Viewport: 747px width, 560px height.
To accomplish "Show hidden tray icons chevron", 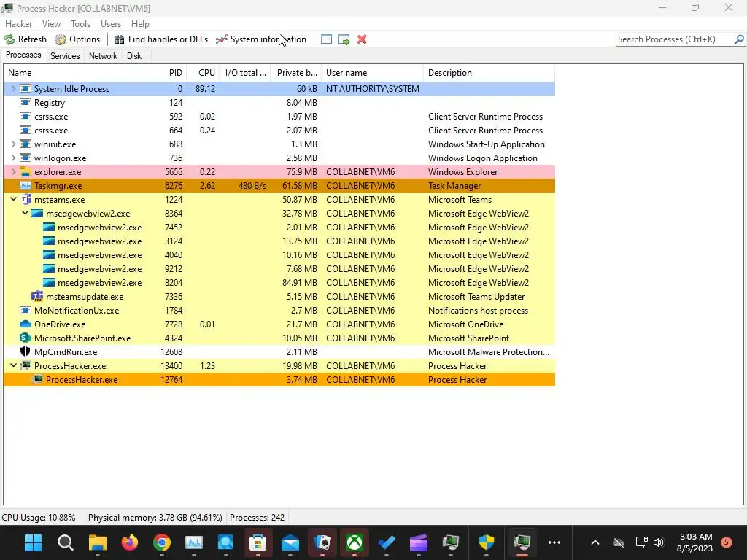I will click(595, 542).
